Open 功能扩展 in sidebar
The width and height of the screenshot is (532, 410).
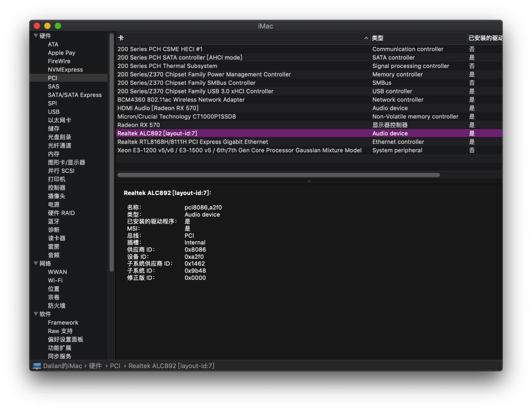(x=60, y=348)
